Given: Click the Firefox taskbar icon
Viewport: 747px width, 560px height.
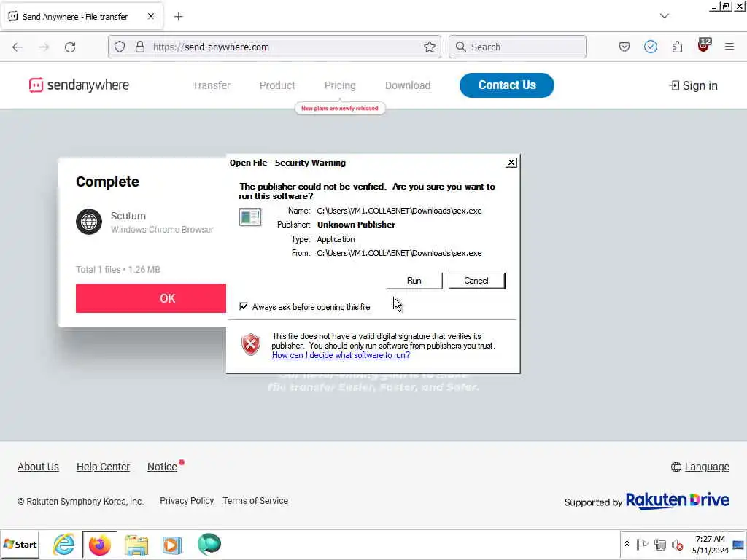Looking at the screenshot, I should (99, 544).
